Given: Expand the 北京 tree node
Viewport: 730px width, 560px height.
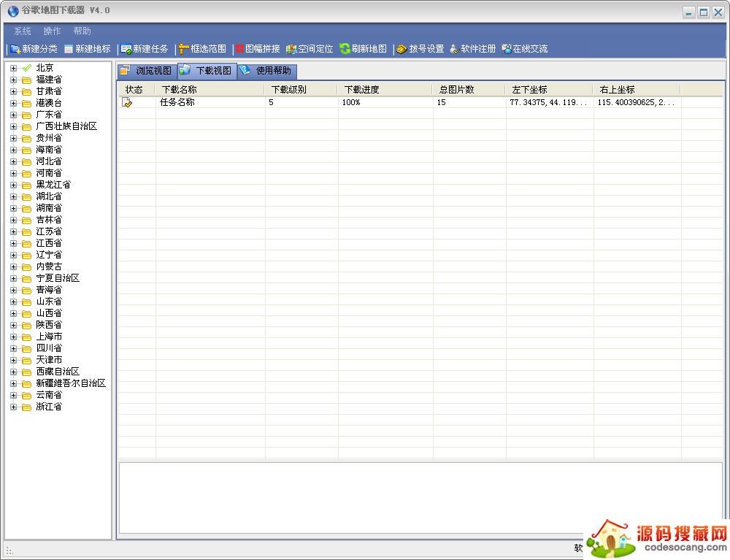Looking at the screenshot, I should click(x=13, y=68).
